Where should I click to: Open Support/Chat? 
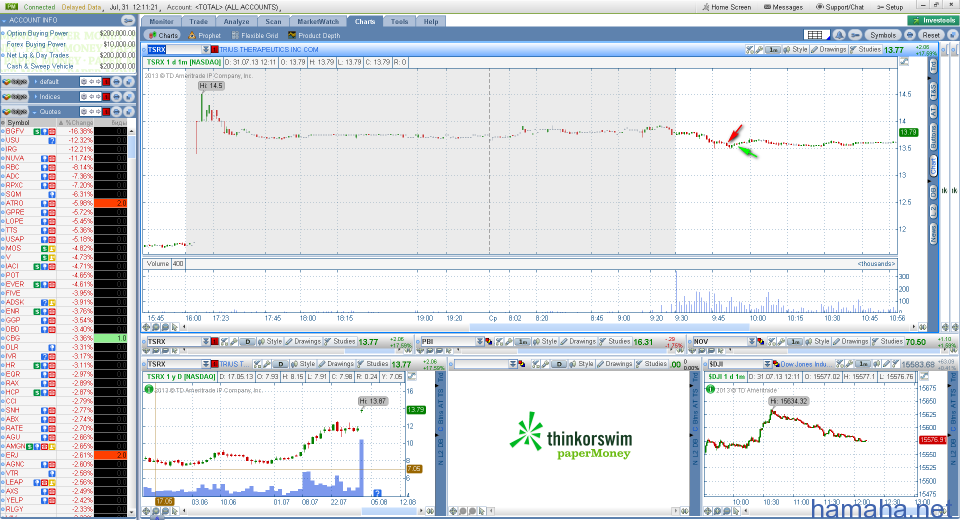pyautogui.click(x=840, y=7)
